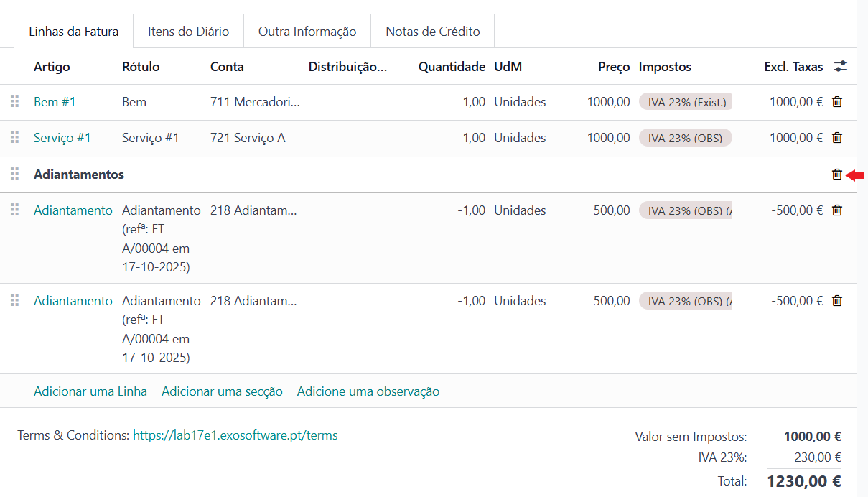
Task: Click Adicionar uma Linha link
Action: pyautogui.click(x=90, y=391)
